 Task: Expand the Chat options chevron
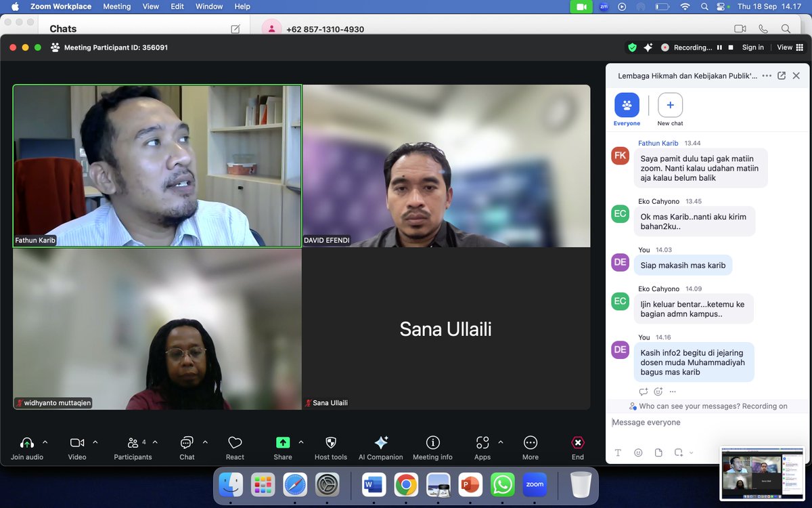(x=205, y=442)
